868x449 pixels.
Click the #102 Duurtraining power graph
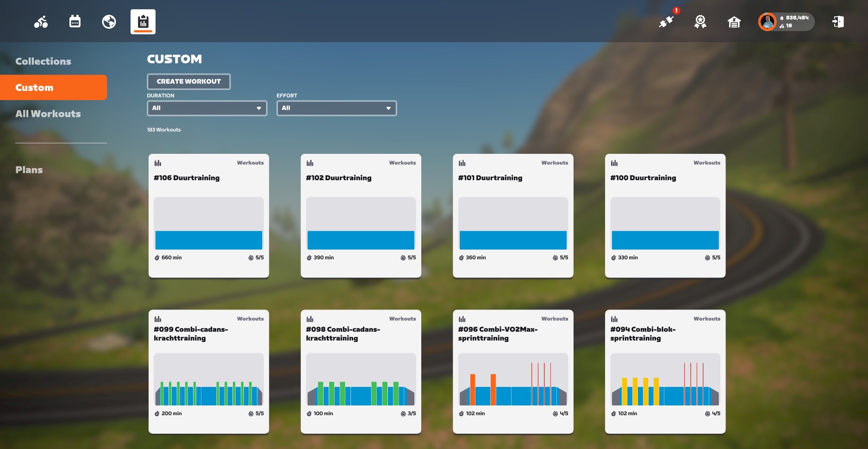click(361, 224)
